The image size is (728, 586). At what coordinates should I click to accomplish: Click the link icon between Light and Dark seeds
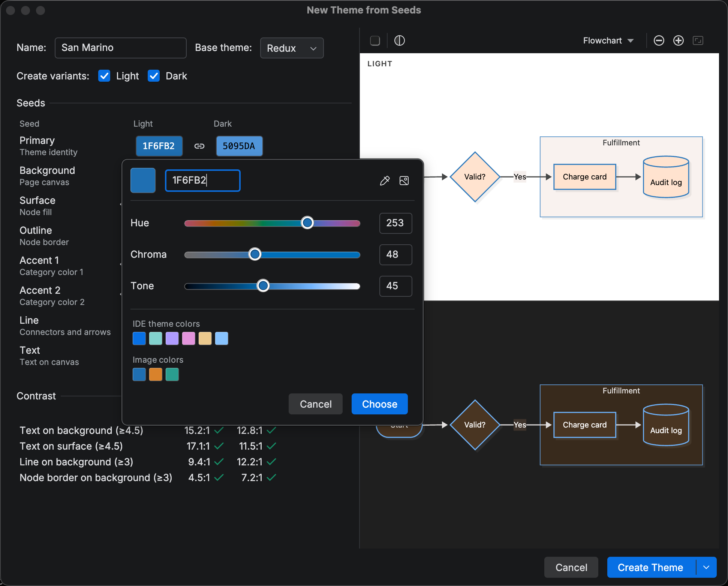199,146
